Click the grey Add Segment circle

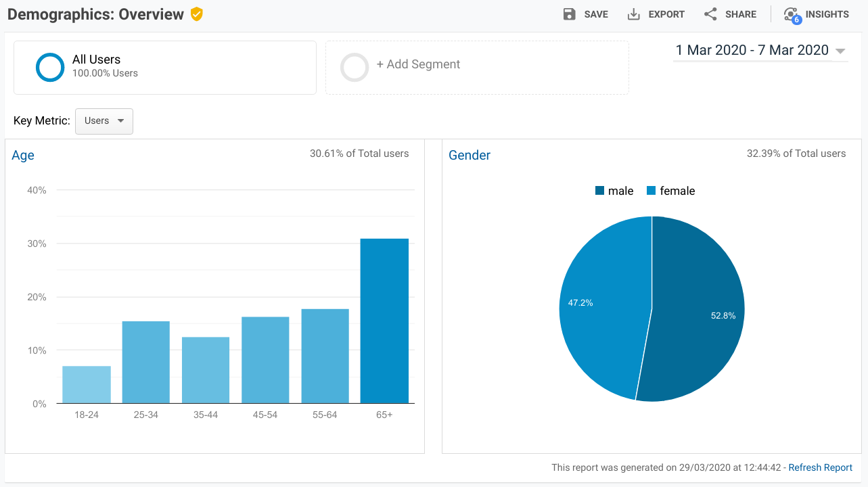[x=355, y=68]
